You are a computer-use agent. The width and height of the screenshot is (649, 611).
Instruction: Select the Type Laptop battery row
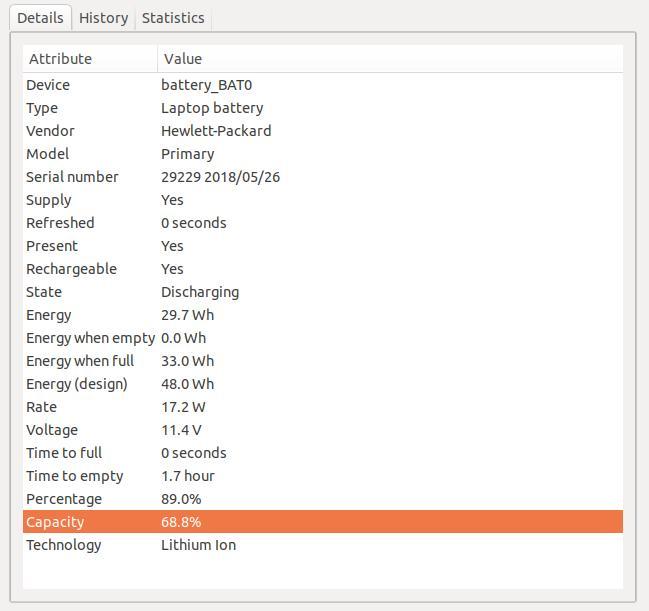click(x=323, y=108)
